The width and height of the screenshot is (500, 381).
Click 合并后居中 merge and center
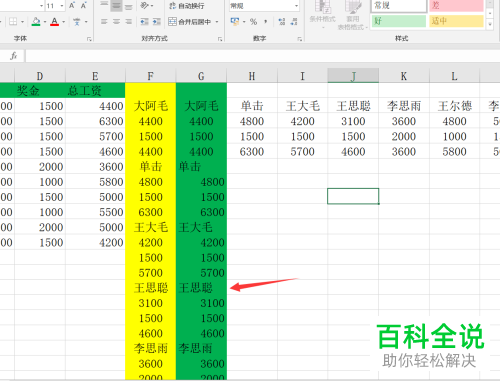pos(189,22)
